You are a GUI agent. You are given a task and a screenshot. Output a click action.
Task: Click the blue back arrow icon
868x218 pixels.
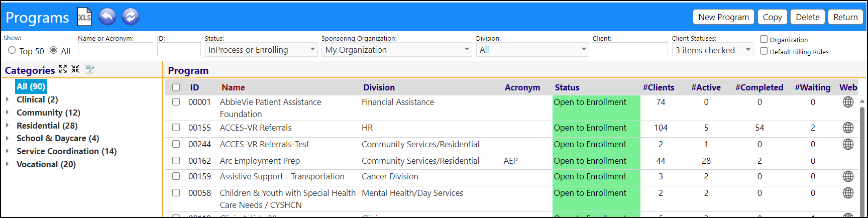[107, 17]
